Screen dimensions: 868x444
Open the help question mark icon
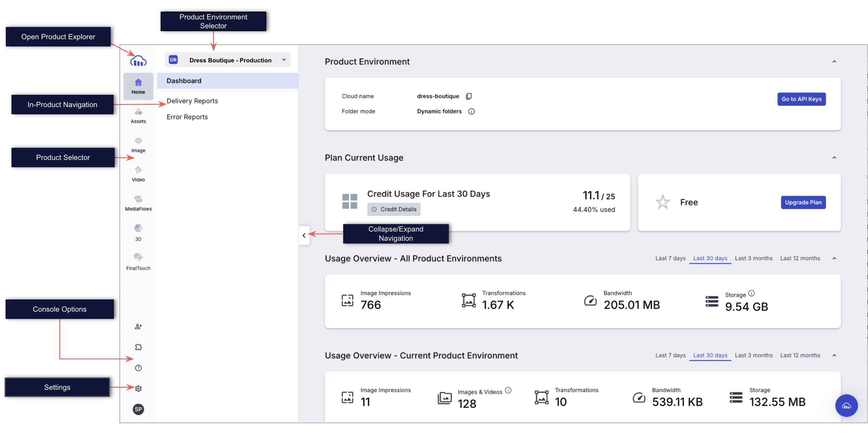point(138,368)
